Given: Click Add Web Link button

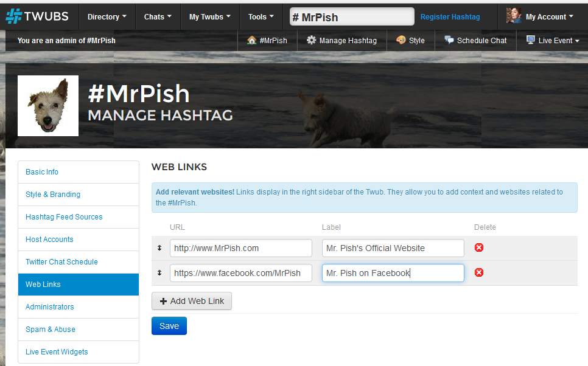Looking at the screenshot, I should 192,301.
